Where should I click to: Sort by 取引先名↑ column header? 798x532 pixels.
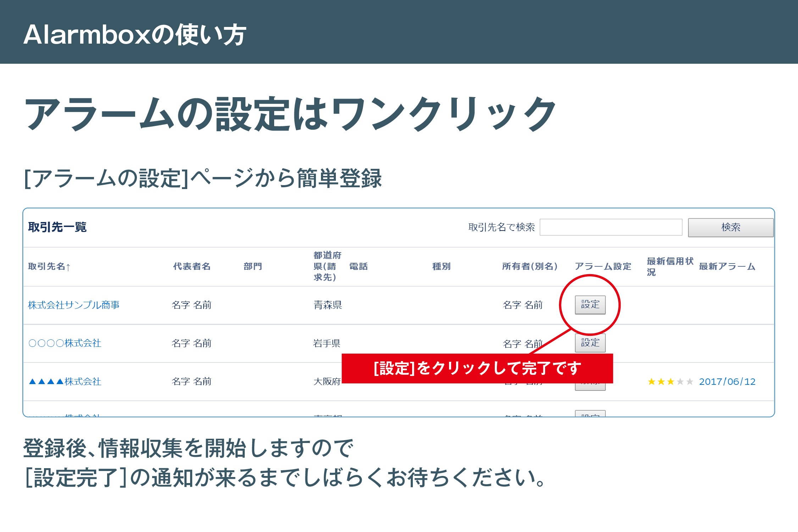pyautogui.click(x=49, y=267)
